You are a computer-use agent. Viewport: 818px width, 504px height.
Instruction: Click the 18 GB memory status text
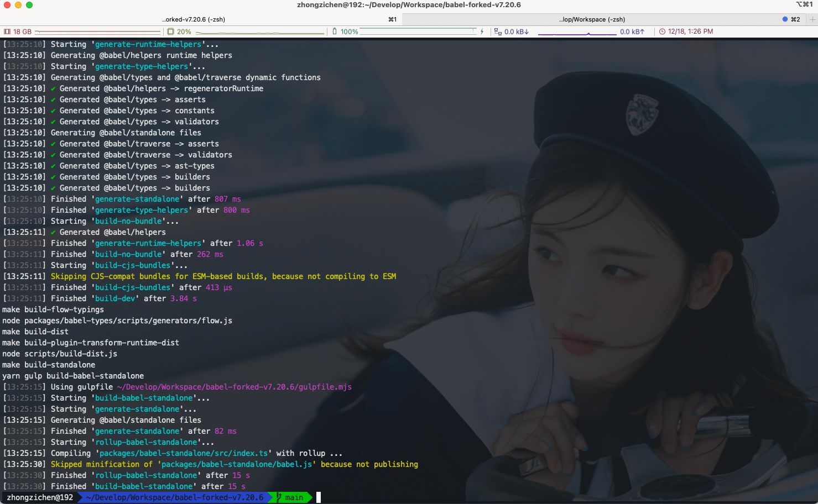(x=22, y=32)
